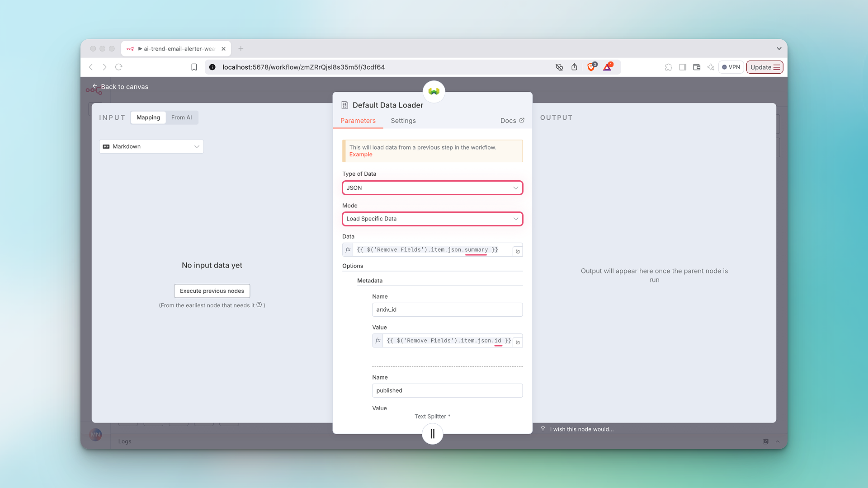Click the VPN button
The image size is (868, 488).
pyautogui.click(x=731, y=67)
